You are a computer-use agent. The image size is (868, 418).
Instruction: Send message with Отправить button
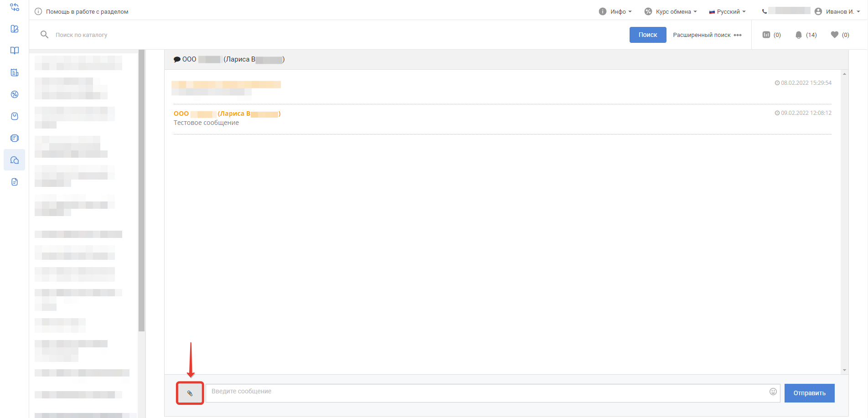tap(809, 393)
